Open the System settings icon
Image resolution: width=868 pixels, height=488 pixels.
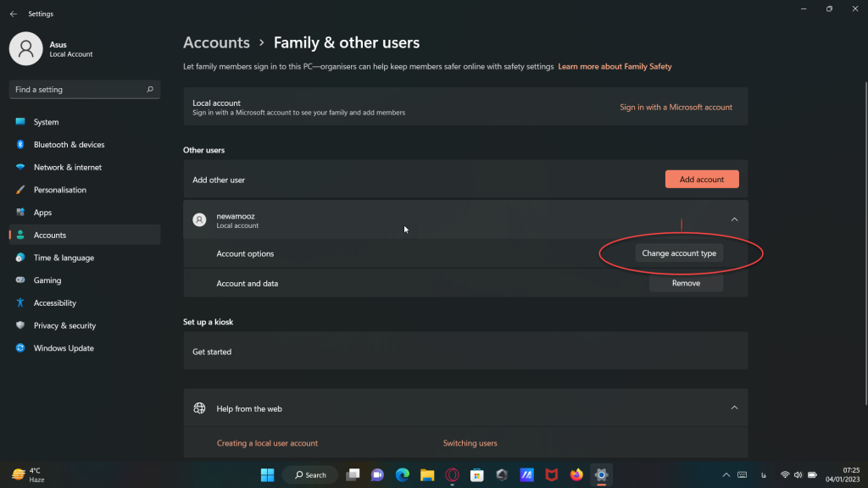click(20, 122)
